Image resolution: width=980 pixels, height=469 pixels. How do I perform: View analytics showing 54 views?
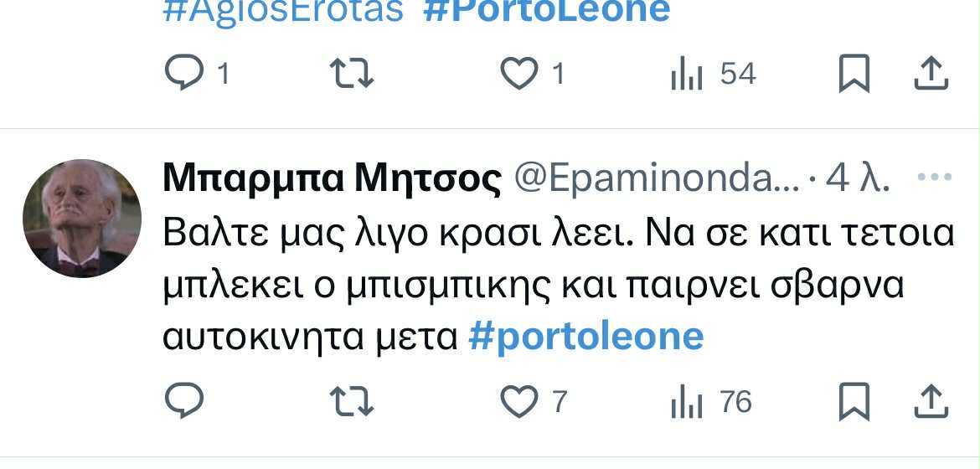[x=713, y=74]
